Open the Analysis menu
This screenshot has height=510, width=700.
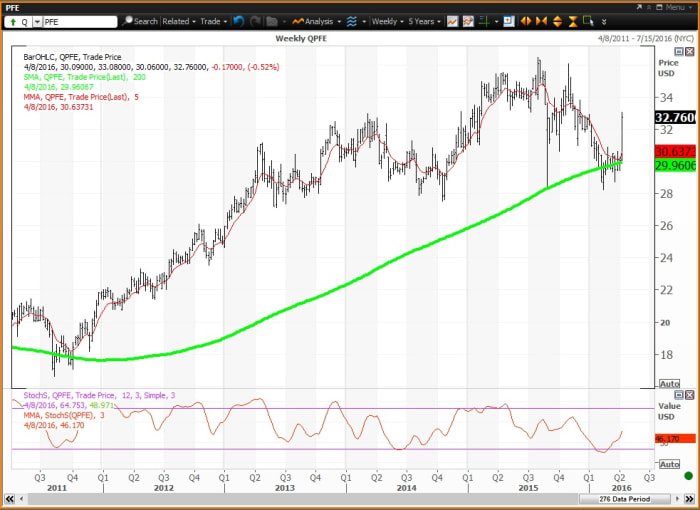(x=320, y=21)
